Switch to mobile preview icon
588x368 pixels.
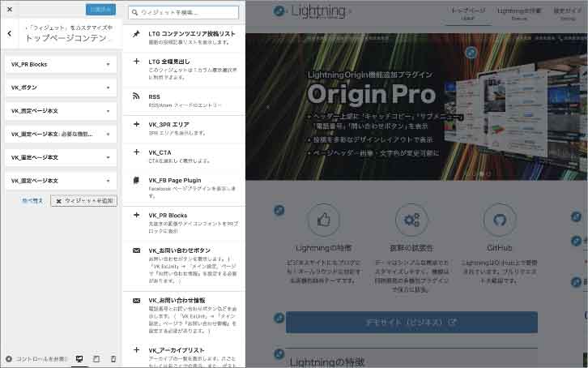(113, 359)
